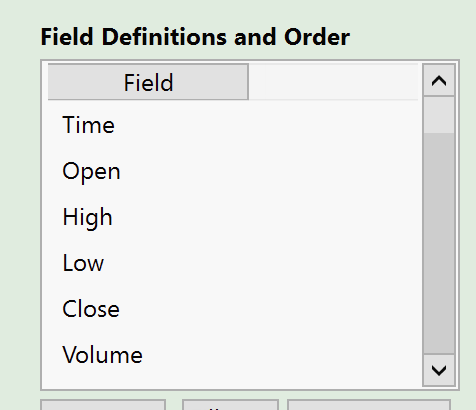Click the Field column header
This screenshot has width=476, height=410.
[x=148, y=82]
